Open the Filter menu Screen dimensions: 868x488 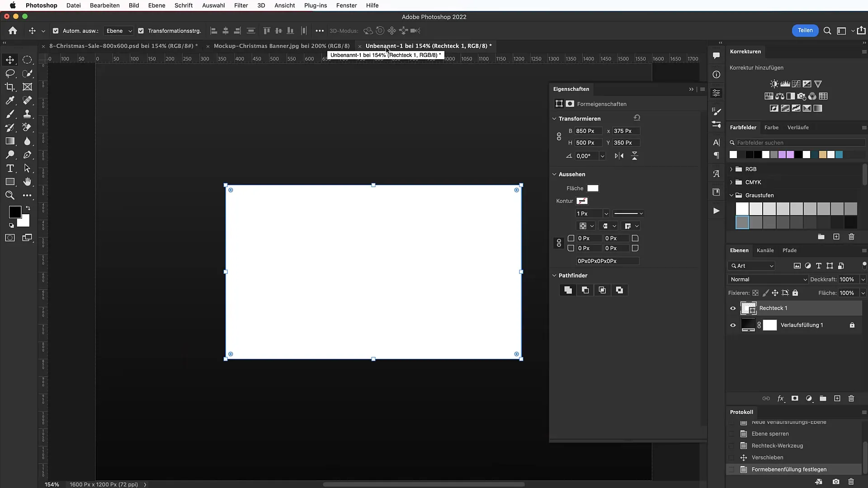tap(241, 5)
